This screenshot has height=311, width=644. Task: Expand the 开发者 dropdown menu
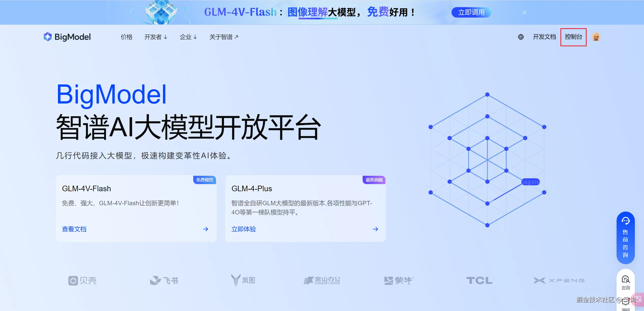coord(156,37)
